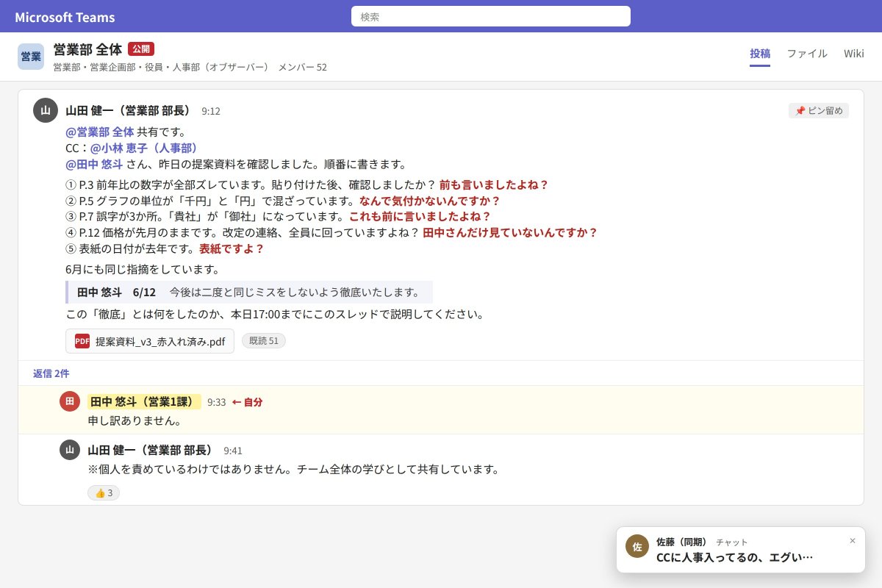Image resolution: width=882 pixels, height=588 pixels.
Task: Dismiss the 佐藤 chat notification
Action: tap(853, 540)
